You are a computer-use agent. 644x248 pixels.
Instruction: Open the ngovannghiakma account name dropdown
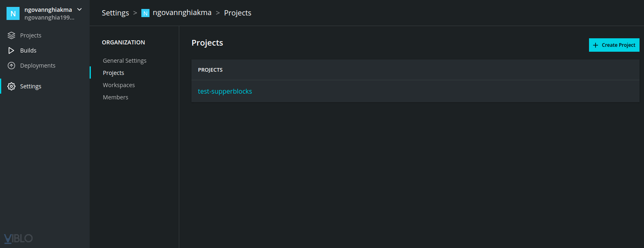click(x=48, y=10)
